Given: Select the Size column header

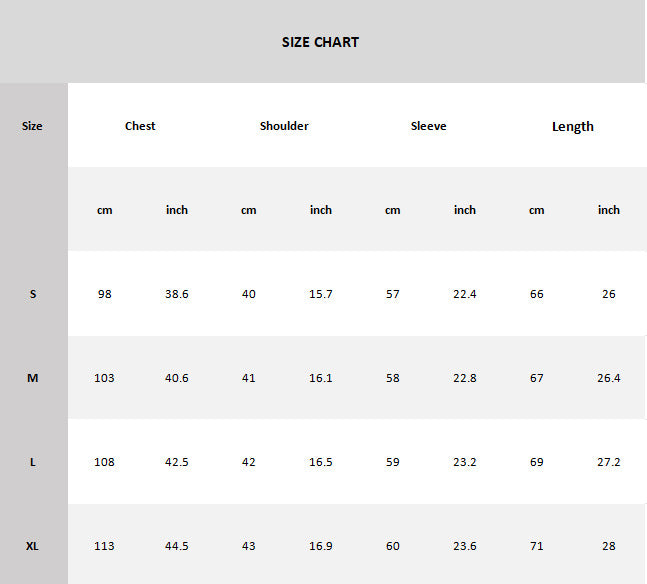Looking at the screenshot, I should click(32, 126).
